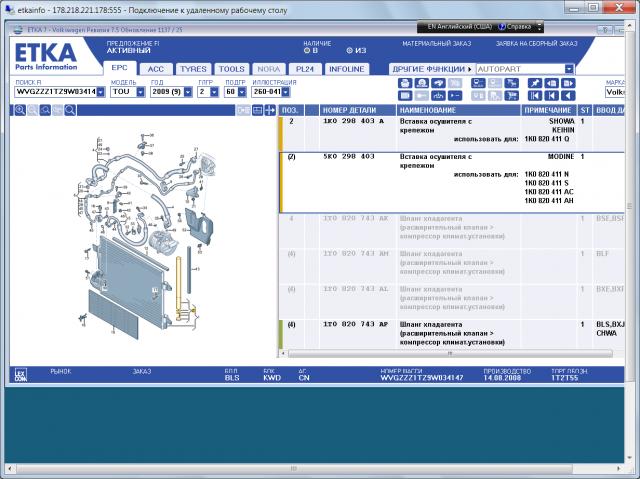Select part number 1T0 820 743 AP
The image size is (640, 479).
coord(356,324)
